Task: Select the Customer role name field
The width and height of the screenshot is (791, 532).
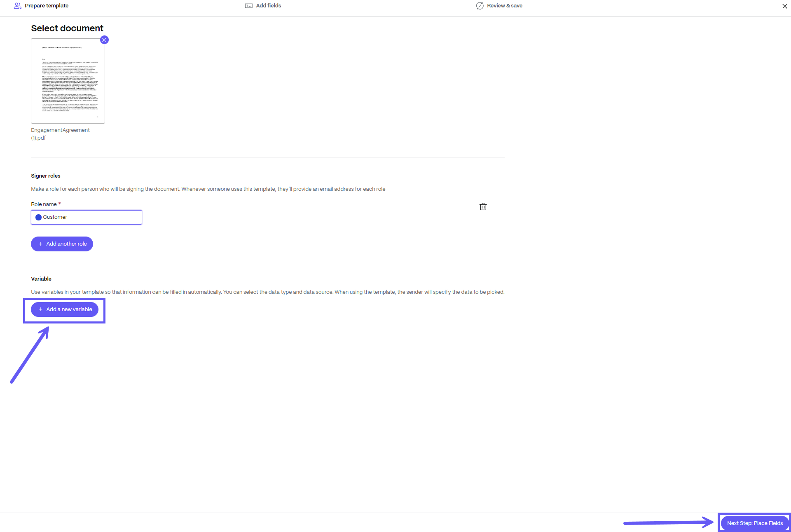Action: (x=86, y=217)
